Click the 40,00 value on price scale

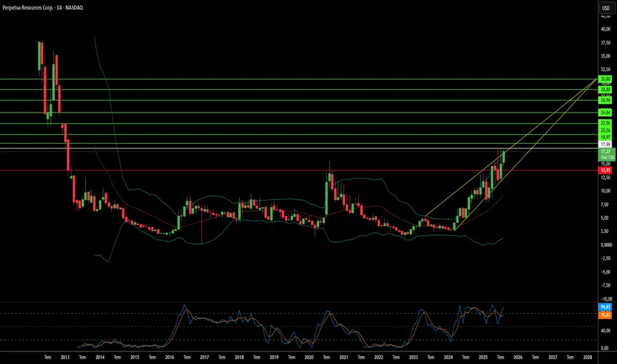point(604,29)
